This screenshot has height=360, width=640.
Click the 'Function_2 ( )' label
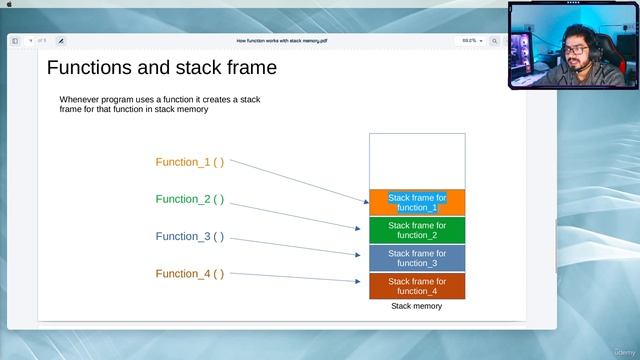pos(190,199)
